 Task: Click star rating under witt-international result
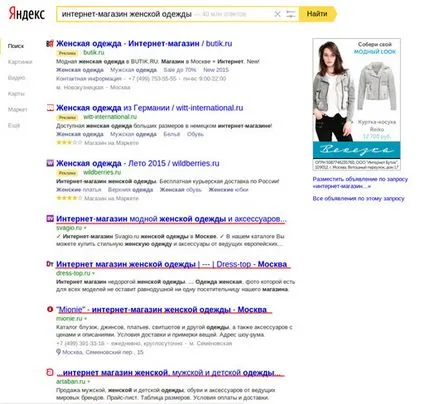pyautogui.click(x=69, y=143)
